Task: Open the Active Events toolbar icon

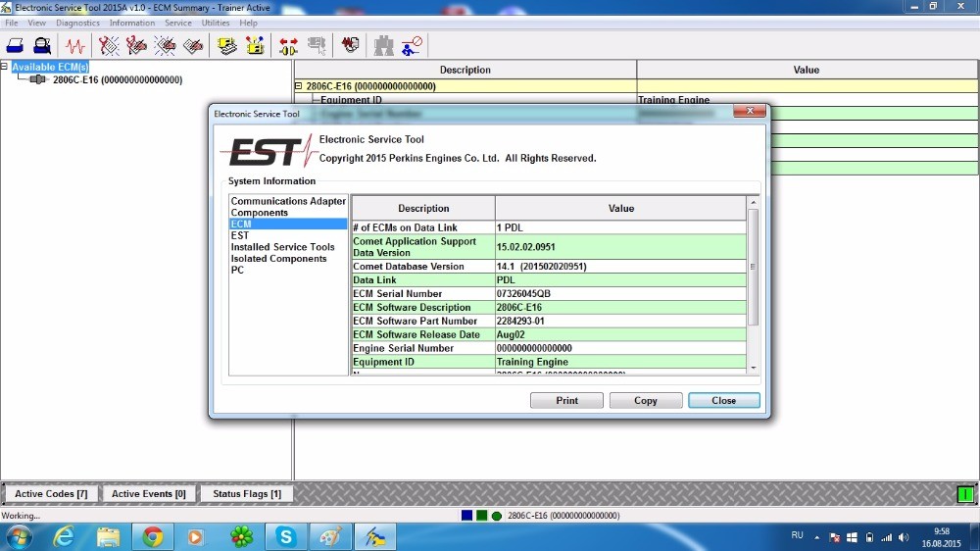Action: click(165, 46)
